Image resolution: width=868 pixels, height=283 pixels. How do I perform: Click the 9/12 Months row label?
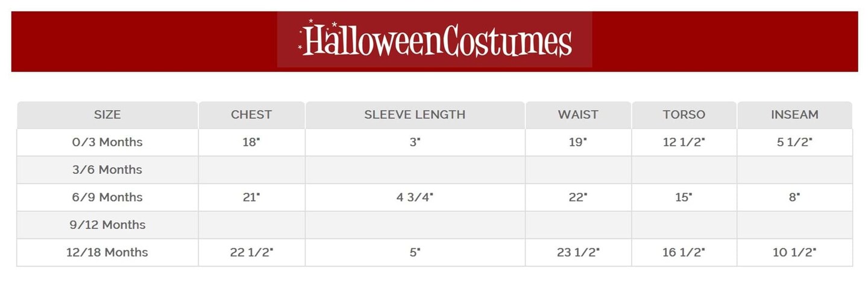click(x=107, y=225)
